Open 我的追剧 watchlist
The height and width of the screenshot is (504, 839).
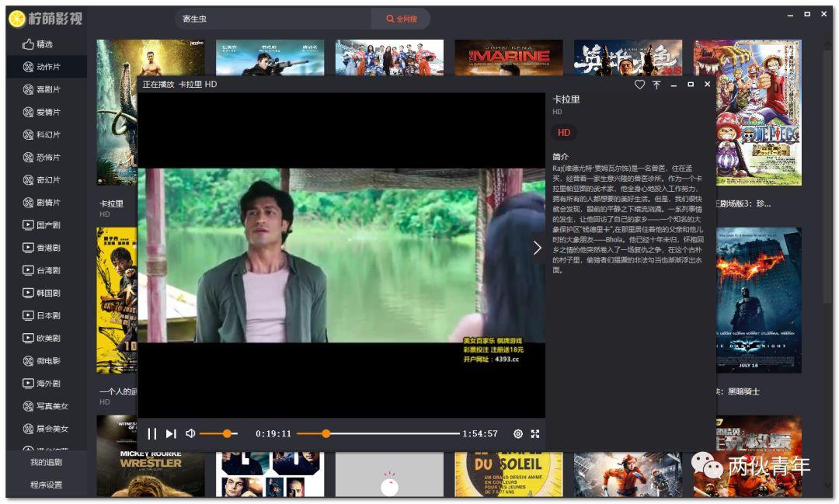(x=46, y=462)
